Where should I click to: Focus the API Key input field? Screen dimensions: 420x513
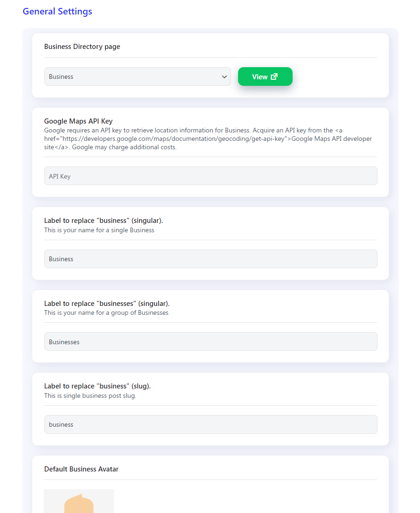[x=211, y=176]
